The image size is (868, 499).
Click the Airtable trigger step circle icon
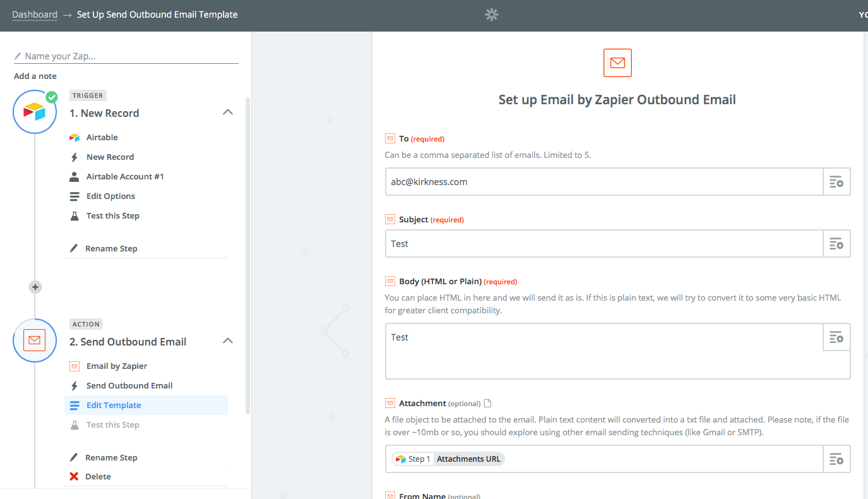tap(35, 112)
